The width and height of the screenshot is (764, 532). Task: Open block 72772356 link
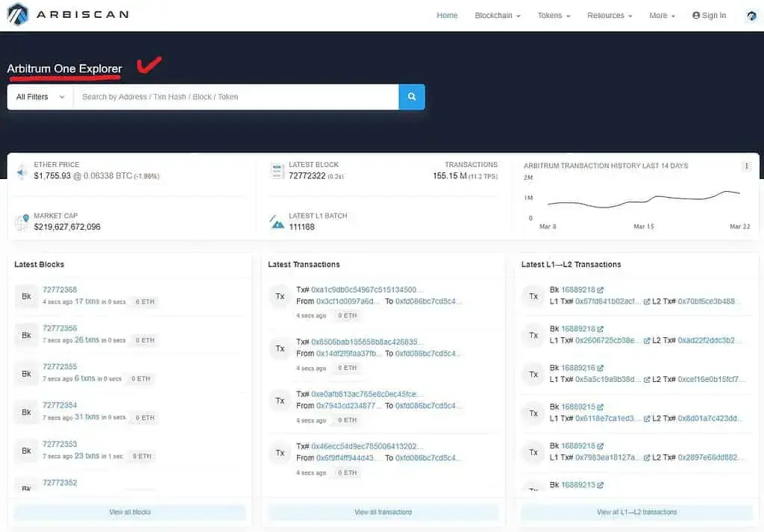pyautogui.click(x=60, y=328)
